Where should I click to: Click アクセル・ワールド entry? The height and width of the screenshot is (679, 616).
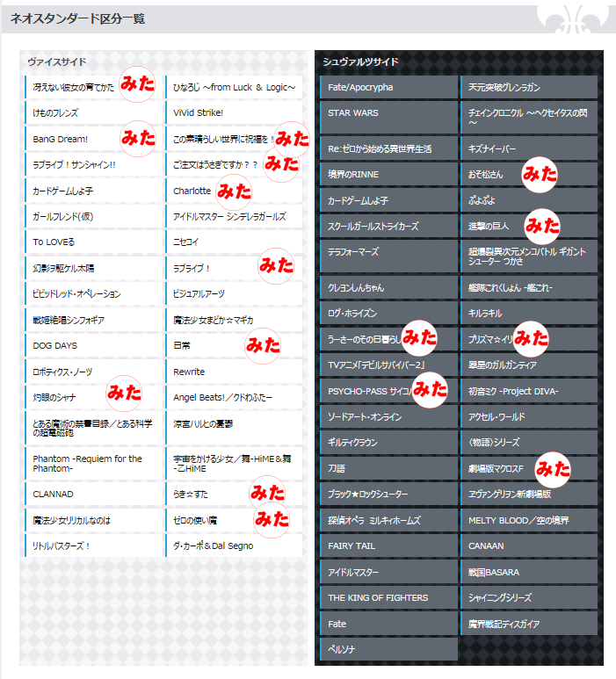[x=529, y=416]
